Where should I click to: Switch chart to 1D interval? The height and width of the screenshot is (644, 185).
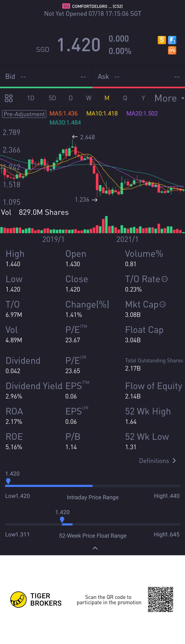click(31, 98)
